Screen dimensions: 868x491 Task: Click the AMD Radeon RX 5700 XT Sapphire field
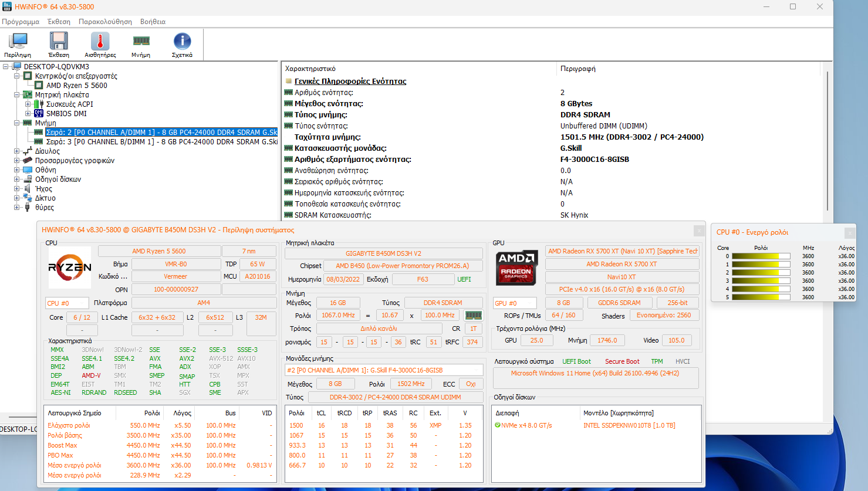tap(622, 251)
